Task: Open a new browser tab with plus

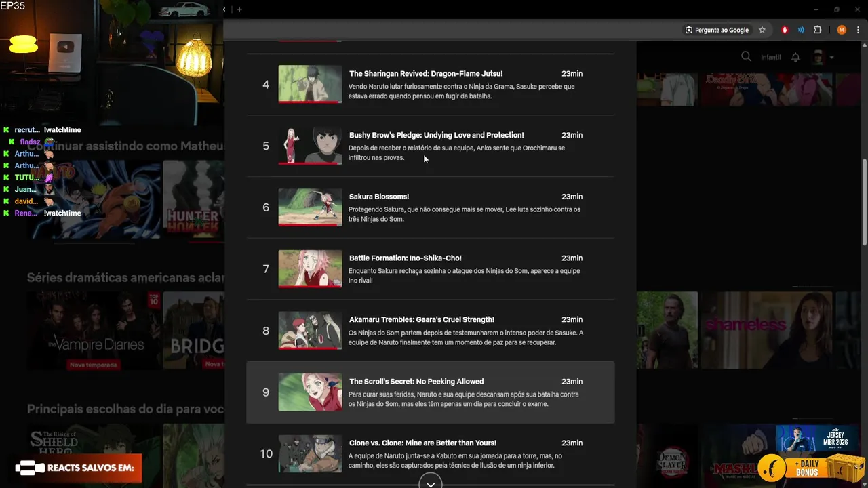Action: pyautogui.click(x=239, y=9)
